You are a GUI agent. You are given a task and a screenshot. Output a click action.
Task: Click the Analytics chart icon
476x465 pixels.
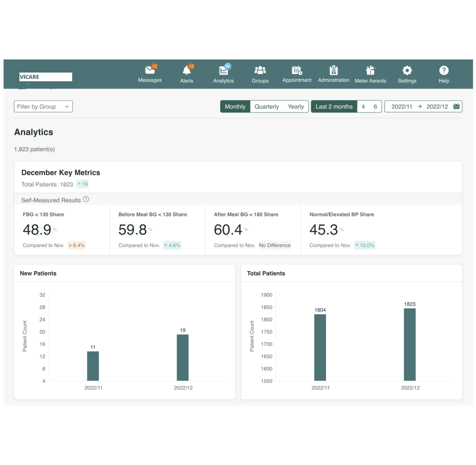223,71
